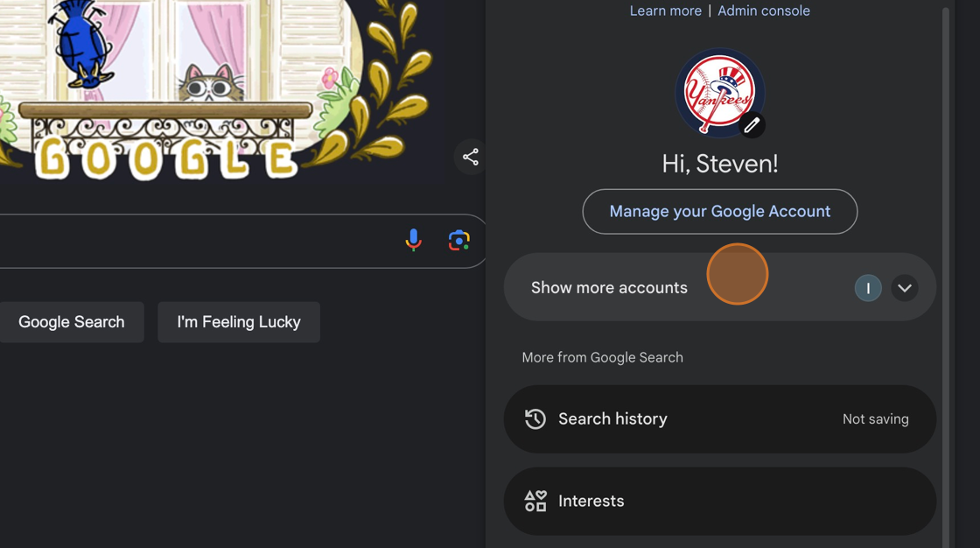Screen dimensions: 980x548
Task: Click the Hi, Steven! greeting text
Action: tap(719, 164)
